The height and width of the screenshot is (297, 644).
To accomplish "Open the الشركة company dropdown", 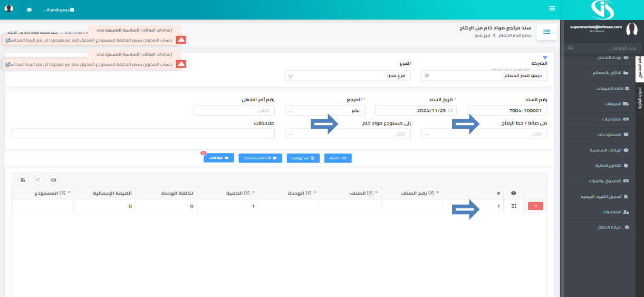I will pos(484,75).
